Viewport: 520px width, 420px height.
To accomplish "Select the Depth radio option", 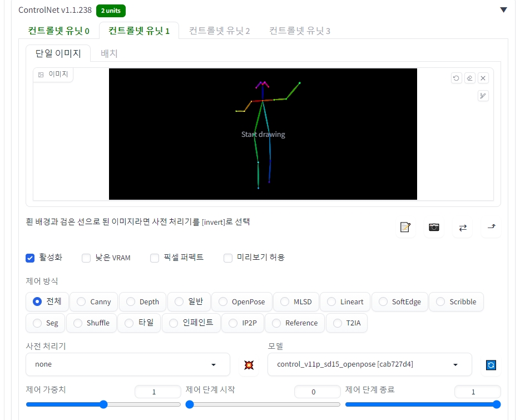I will point(143,302).
